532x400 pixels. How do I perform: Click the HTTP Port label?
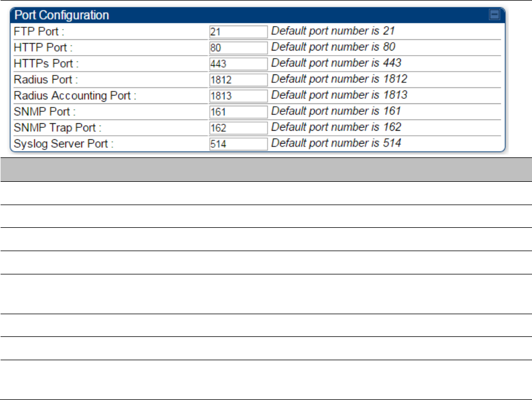click(43, 48)
